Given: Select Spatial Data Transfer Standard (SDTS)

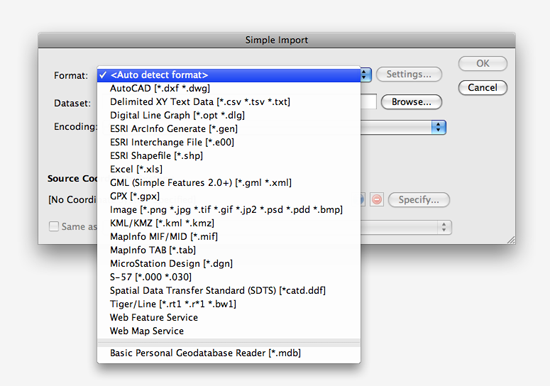Looking at the screenshot, I should 229,291.
